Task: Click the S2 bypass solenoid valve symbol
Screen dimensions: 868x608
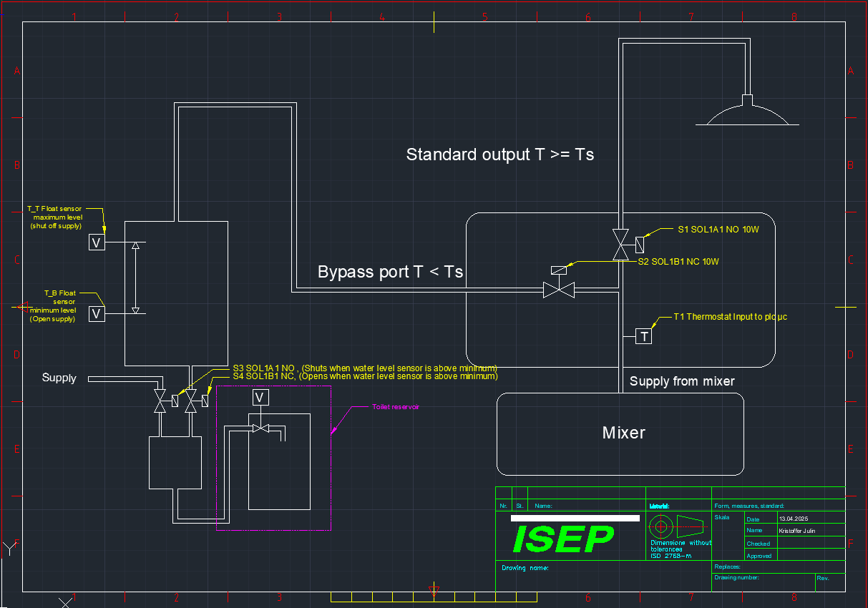Action: click(x=559, y=290)
